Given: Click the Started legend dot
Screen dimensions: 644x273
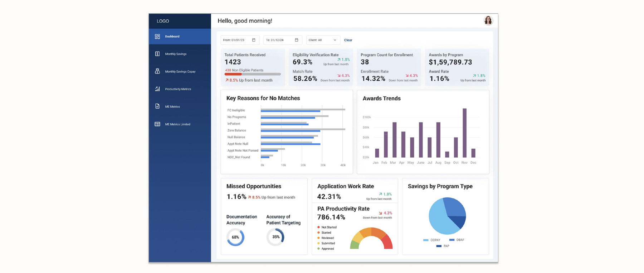Looking at the screenshot, I should point(318,233).
